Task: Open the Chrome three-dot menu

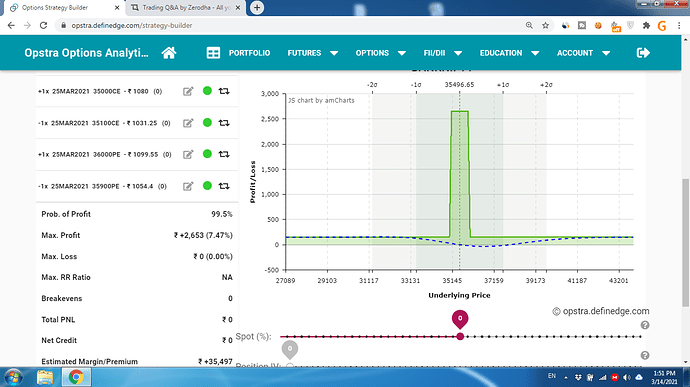Action: tap(679, 26)
